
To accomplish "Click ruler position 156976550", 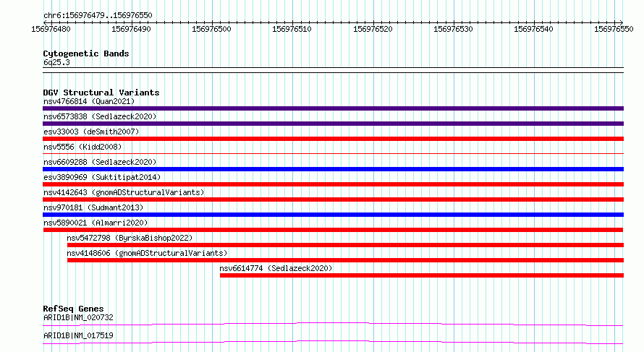I will click(614, 29).
